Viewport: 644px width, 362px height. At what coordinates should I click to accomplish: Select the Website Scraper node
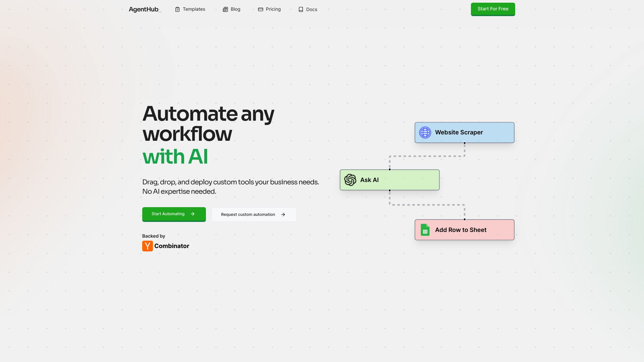coord(464,132)
